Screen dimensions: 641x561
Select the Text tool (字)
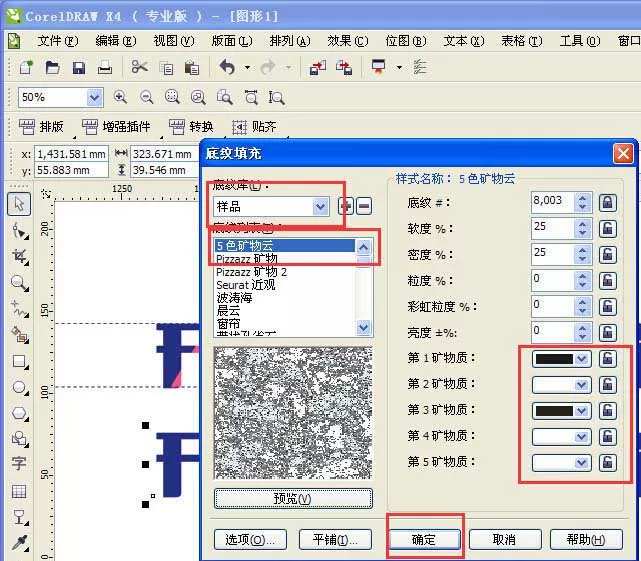(x=19, y=463)
